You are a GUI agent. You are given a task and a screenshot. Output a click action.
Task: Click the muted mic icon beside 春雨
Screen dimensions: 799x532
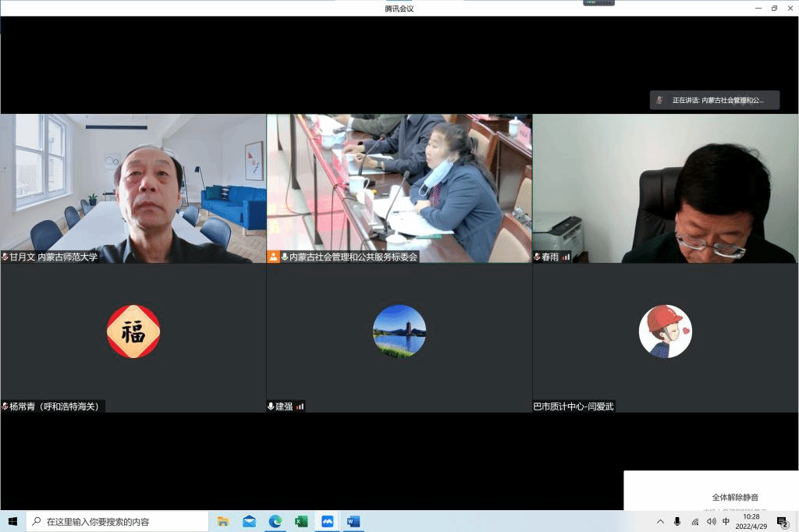537,257
